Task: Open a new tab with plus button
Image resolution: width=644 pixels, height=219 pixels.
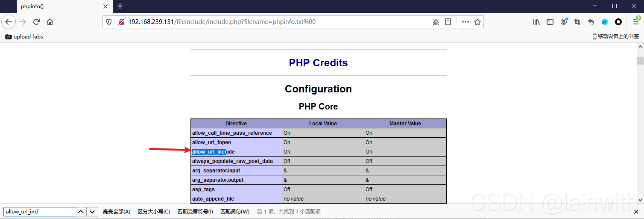Action: coord(120,6)
